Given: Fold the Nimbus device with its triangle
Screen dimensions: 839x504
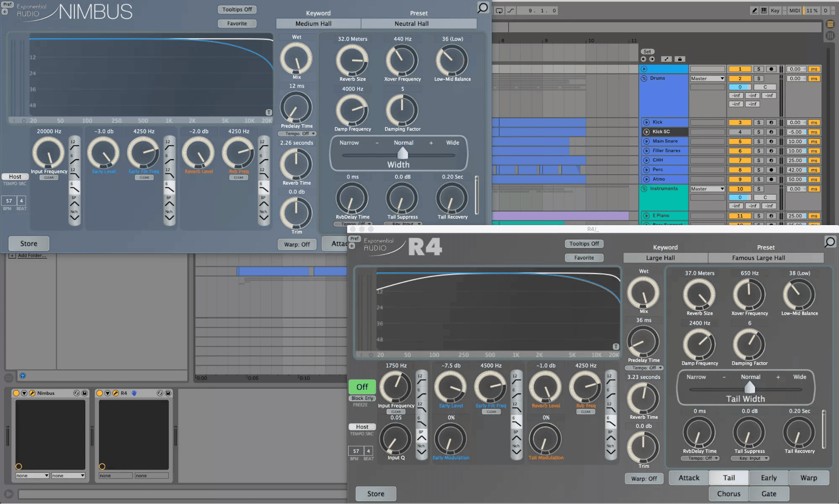Looking at the screenshot, I should coord(24,393).
